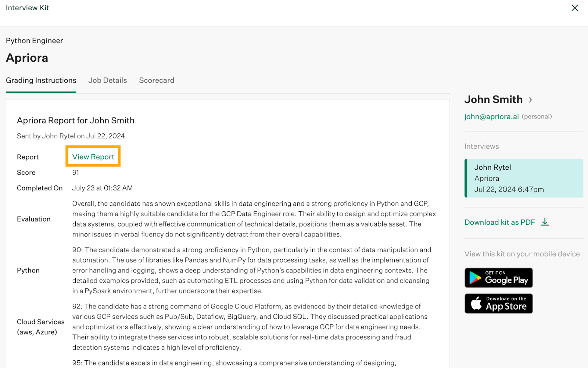Click the 'Interviews' section heading
This screenshot has height=368, width=588.
pos(481,147)
